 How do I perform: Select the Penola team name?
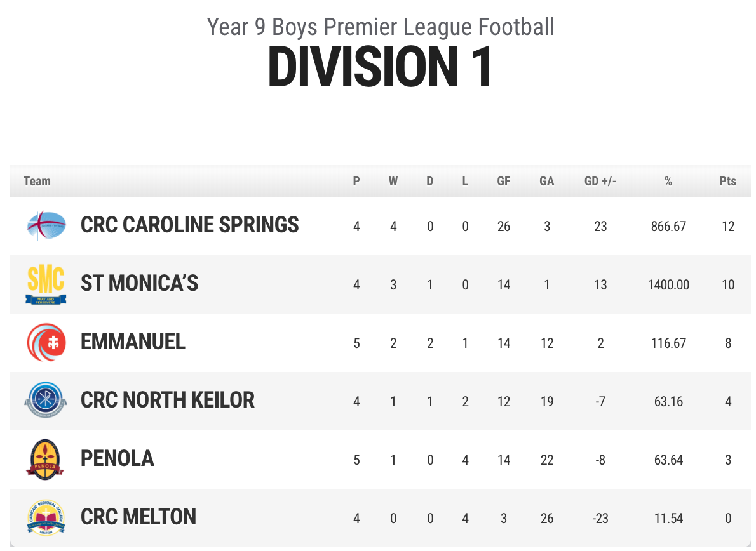(117, 460)
